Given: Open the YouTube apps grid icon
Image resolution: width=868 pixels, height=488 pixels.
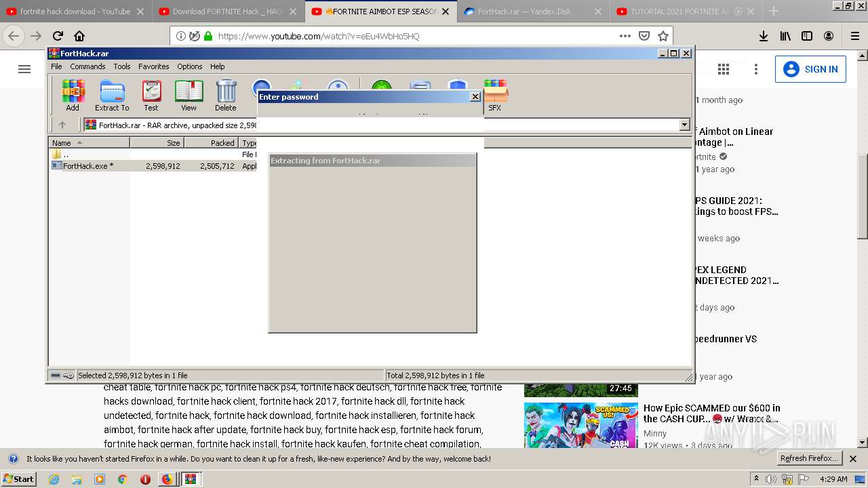Looking at the screenshot, I should click(x=724, y=69).
